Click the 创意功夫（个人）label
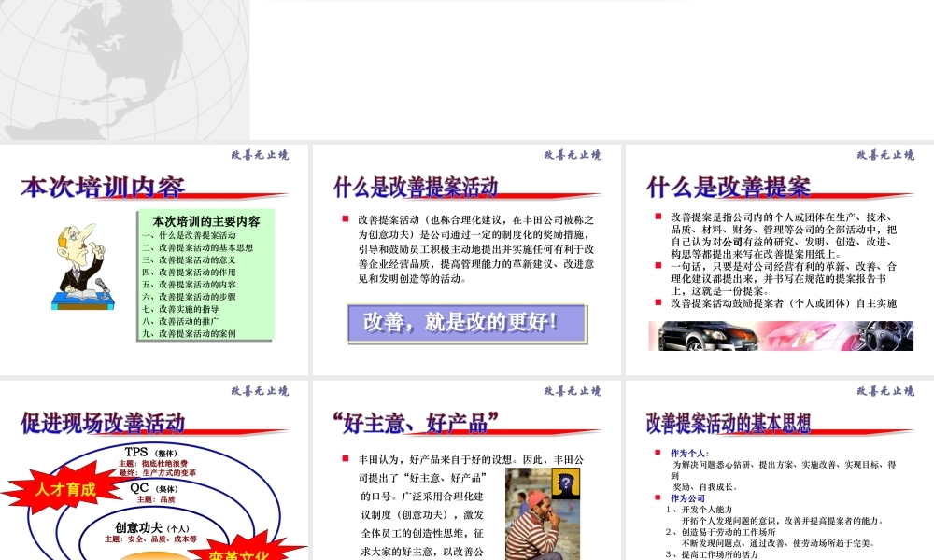Viewport: 934px width, 560px height. [x=152, y=528]
